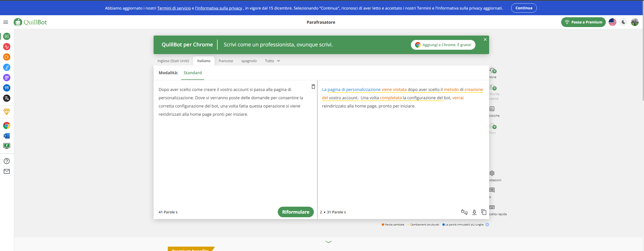The image size is (644, 251).
Task: Open the Summarizer sidebar icon
Action: tap(7, 78)
